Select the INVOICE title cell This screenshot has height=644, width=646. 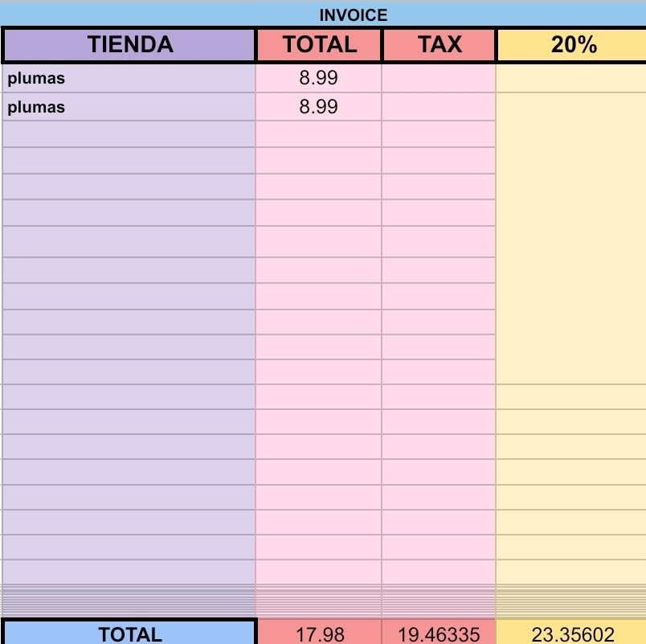point(323,14)
